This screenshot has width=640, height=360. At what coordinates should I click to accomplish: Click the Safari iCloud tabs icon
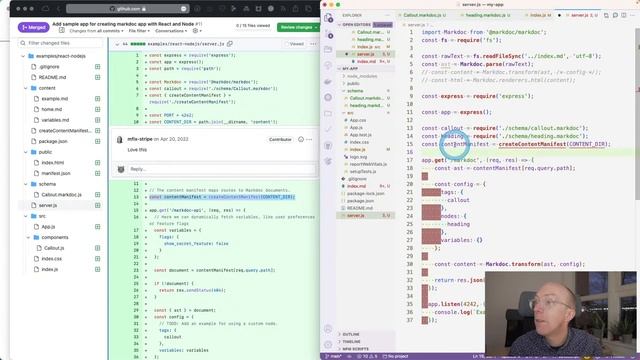tap(45, 9)
